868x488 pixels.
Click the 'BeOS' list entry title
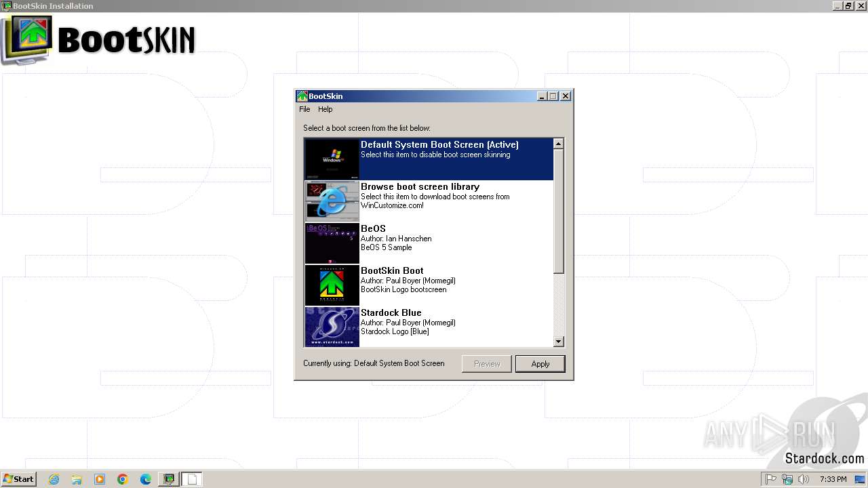(x=373, y=228)
